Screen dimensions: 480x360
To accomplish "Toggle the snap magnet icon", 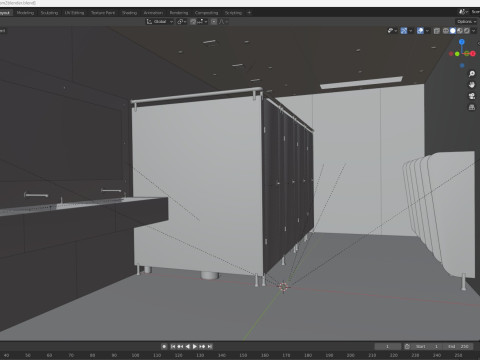I will pos(193,22).
